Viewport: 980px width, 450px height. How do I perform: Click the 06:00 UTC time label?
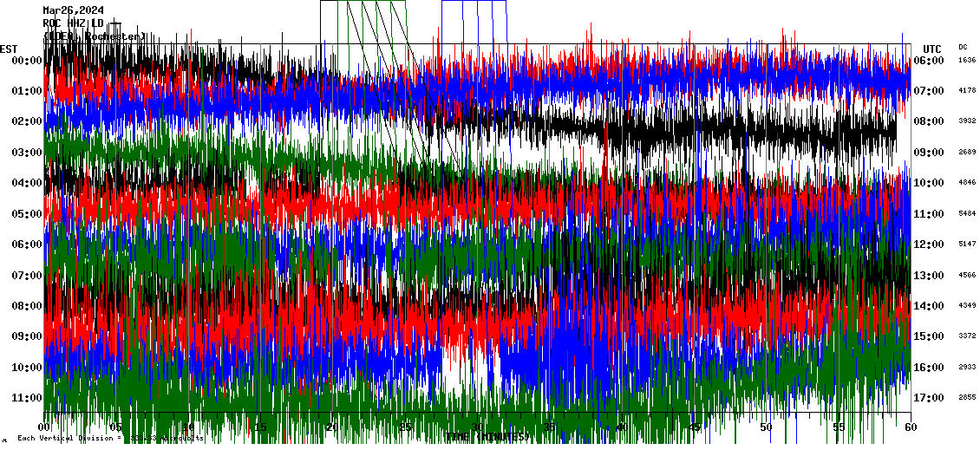(x=928, y=61)
